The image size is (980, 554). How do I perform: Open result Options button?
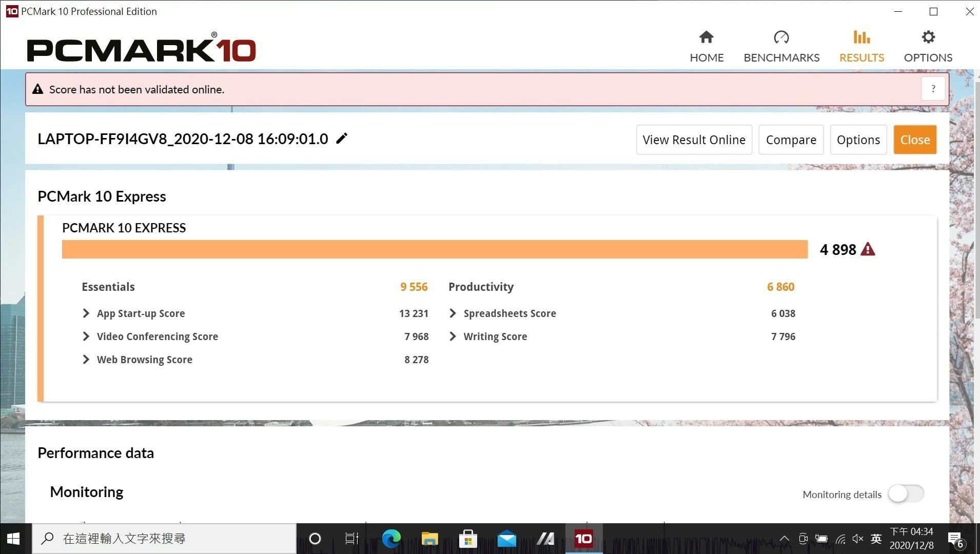coord(858,140)
